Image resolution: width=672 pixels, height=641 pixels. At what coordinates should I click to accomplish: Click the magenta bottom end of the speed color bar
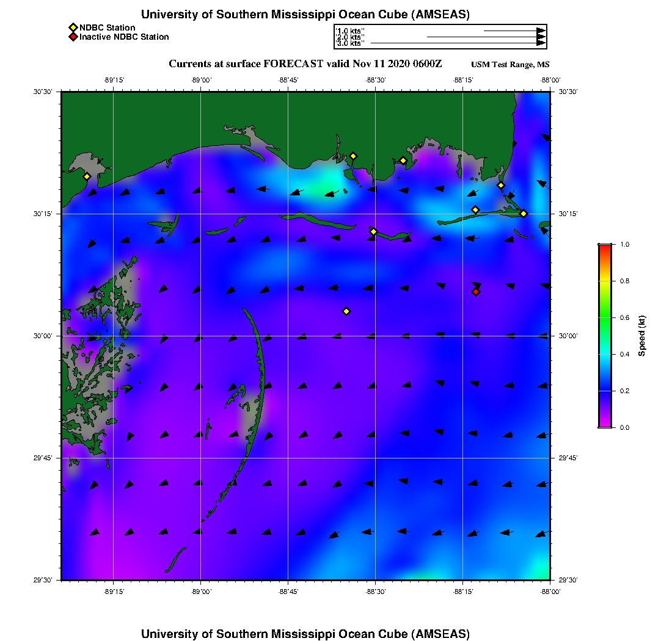coord(605,424)
